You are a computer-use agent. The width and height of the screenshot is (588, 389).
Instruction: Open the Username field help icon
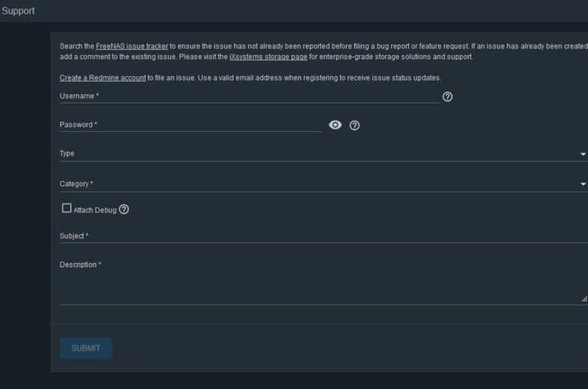(447, 96)
